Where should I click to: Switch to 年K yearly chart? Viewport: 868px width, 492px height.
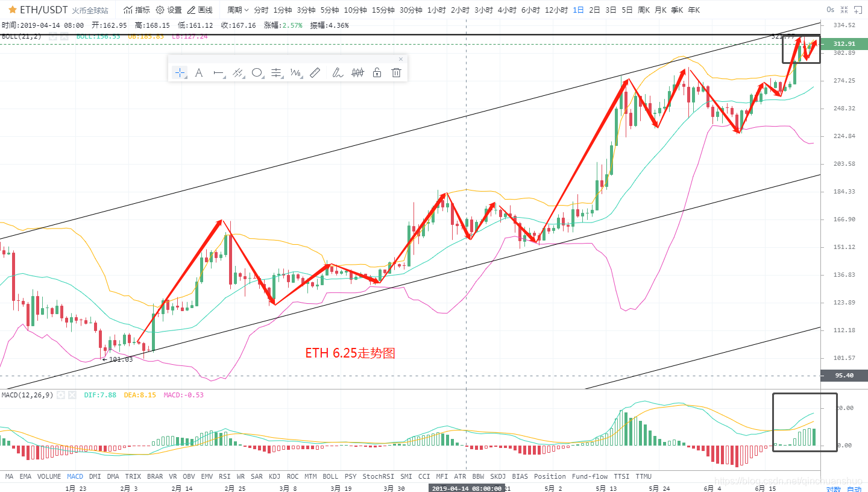[694, 10]
